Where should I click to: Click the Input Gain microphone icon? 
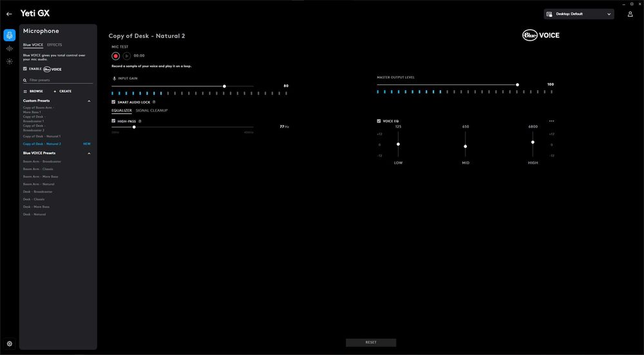114,78
